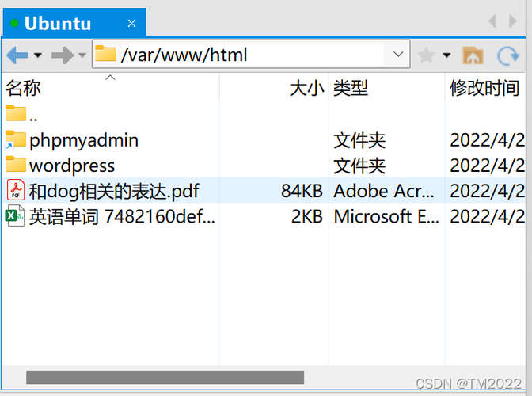Sort by the 名称 column header
Image resolution: width=532 pixels, height=396 pixels.
(111, 88)
